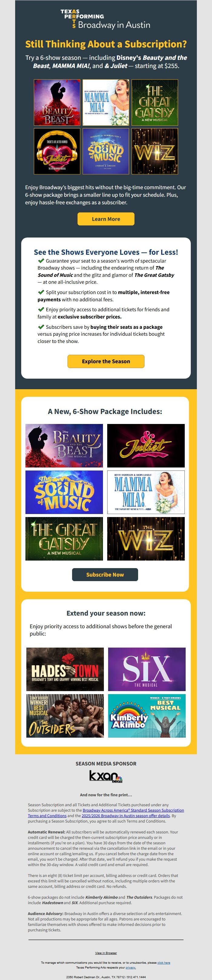Open the Kimberly Akimbo show image
Screen dimensions: 212x980
point(147,716)
